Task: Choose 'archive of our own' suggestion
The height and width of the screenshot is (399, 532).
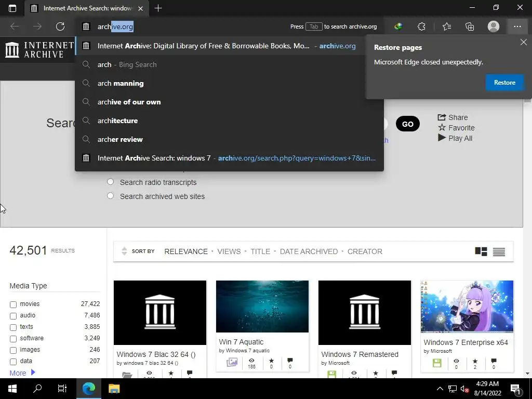Action: 229,102
